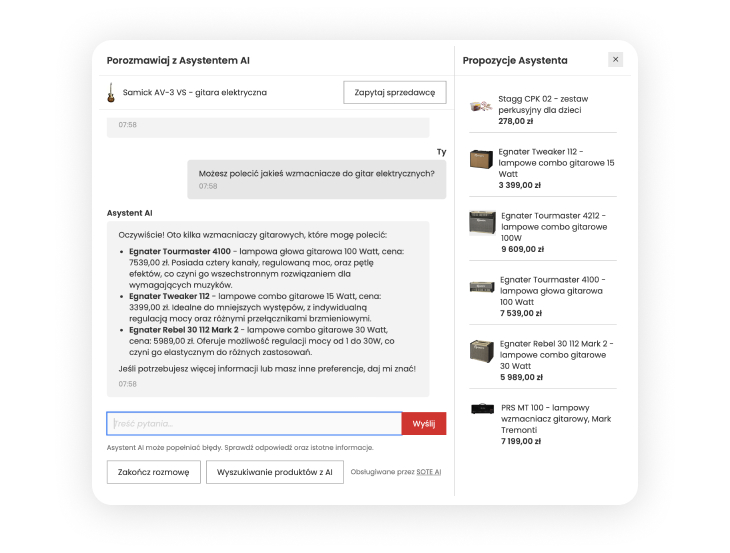This screenshot has height=553, width=730.
Task: Select Stagg CPK 02 suggestion title
Action: [x=543, y=104]
